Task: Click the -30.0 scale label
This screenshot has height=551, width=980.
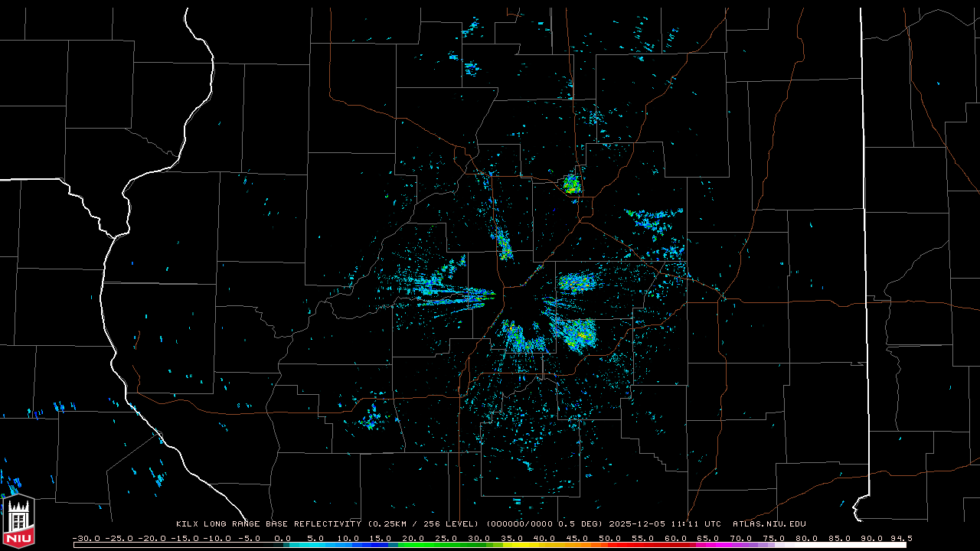Action: 87,539
